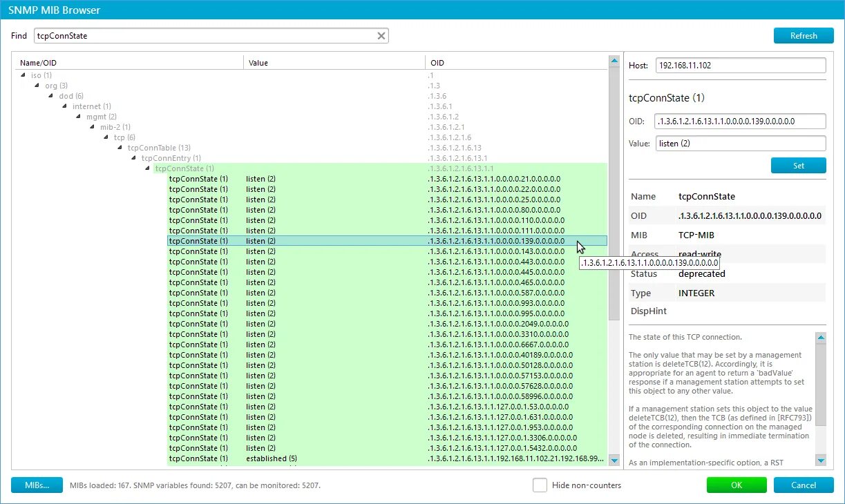This screenshot has height=504, width=845.
Task: Click the tree list scroll up arrow
Action: click(614, 61)
